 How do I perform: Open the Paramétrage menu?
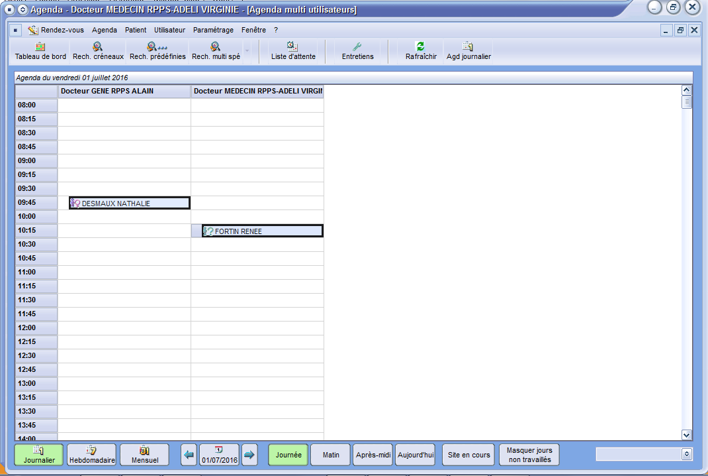213,30
